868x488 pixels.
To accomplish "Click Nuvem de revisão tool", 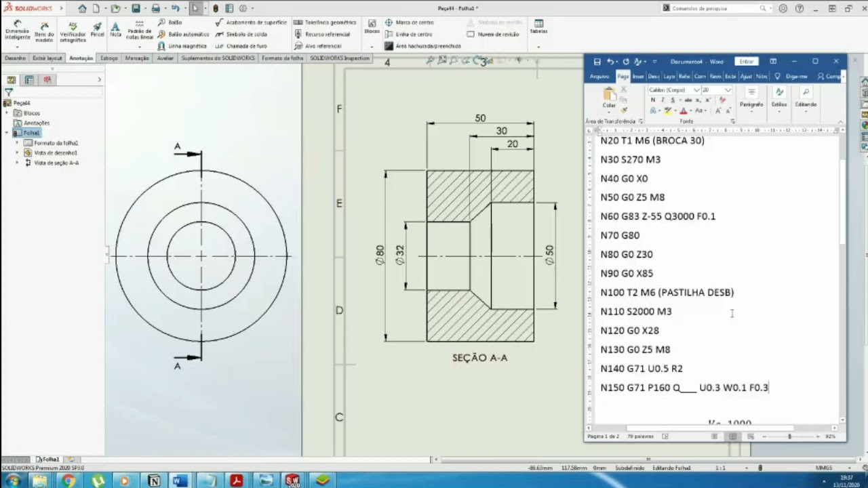I will click(493, 34).
